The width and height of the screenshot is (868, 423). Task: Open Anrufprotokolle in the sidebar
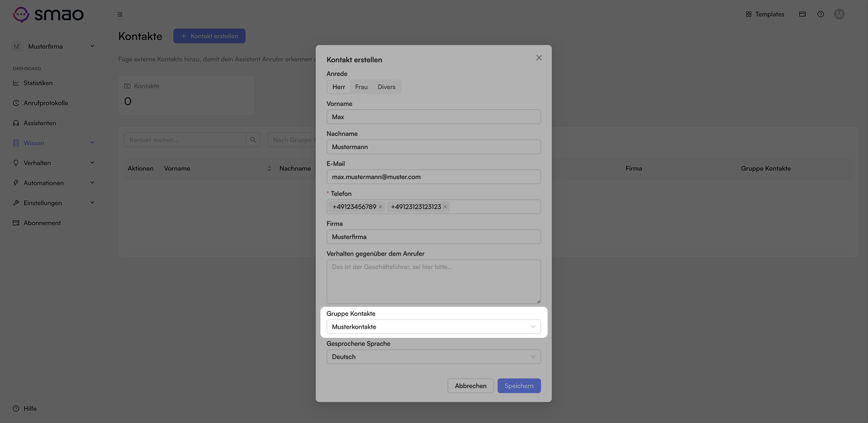tap(45, 103)
